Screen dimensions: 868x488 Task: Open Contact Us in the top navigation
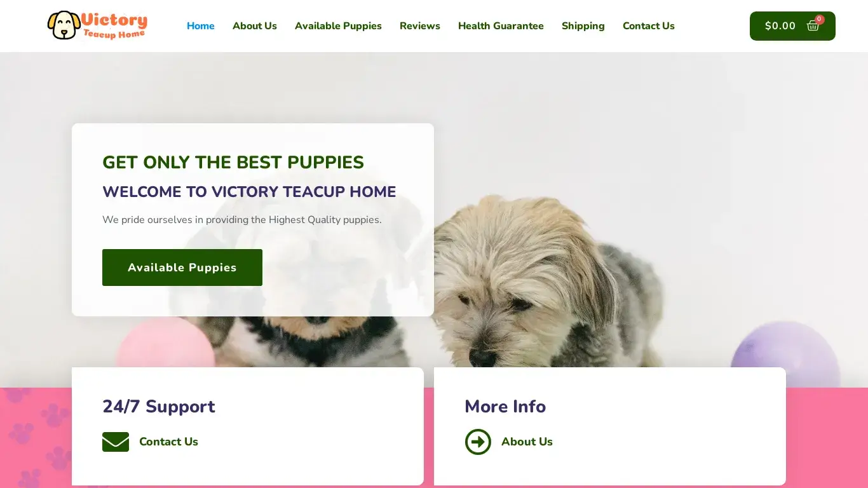(x=649, y=26)
